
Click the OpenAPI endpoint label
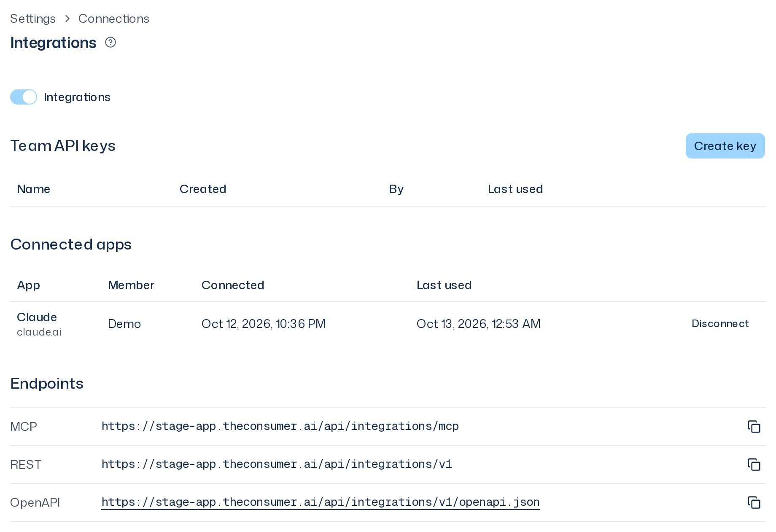pos(35,502)
